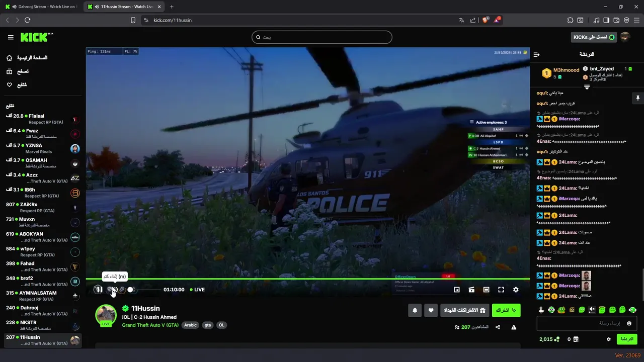Open Fwaz channel in sidebar

42,134
